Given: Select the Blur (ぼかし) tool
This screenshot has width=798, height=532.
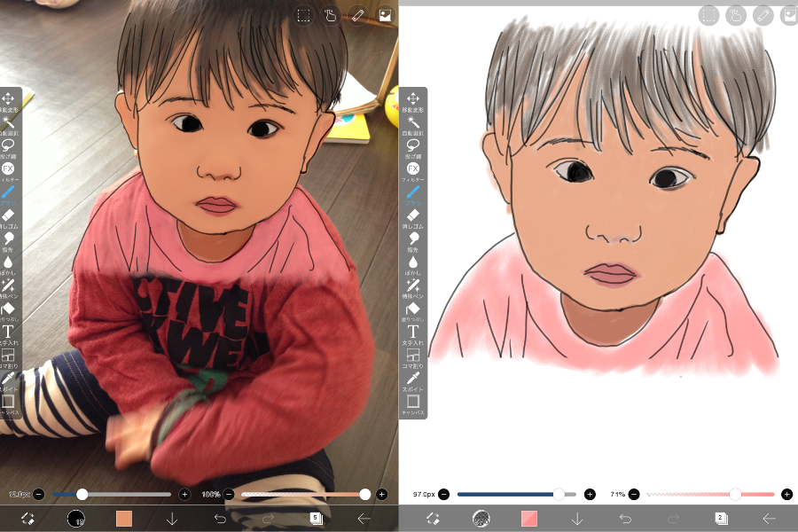Looking at the screenshot, I should 413,262.
